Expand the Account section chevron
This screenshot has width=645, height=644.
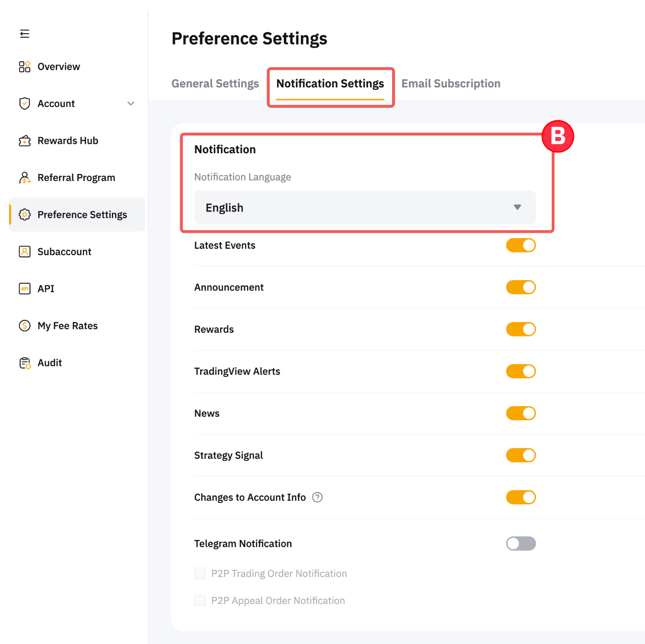131,104
